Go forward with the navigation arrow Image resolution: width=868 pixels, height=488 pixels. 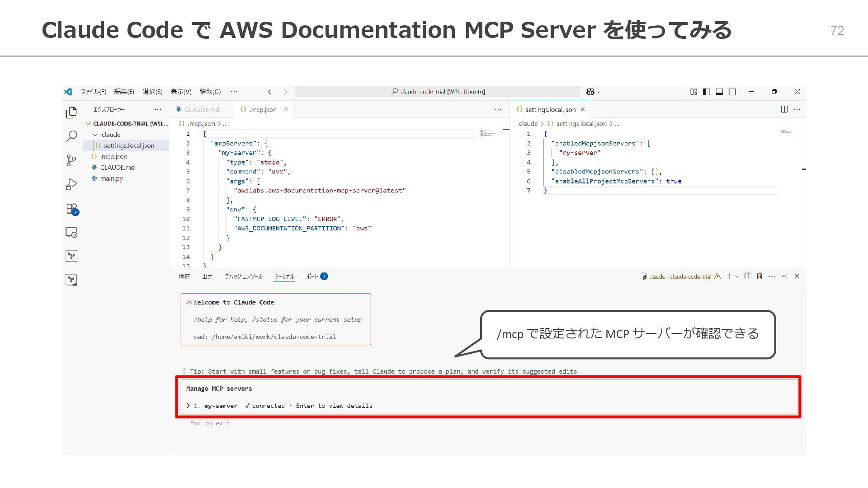click(x=284, y=92)
